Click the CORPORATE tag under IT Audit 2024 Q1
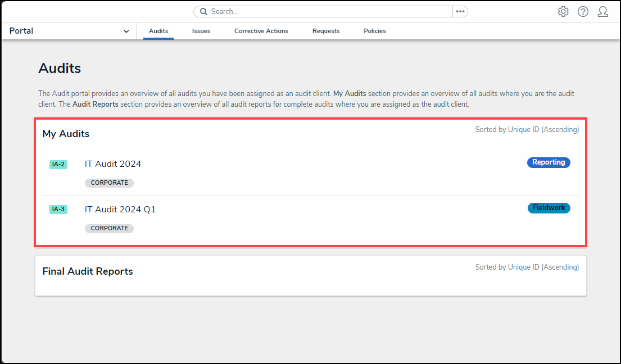Screen dimensions: 621x364 (109, 229)
